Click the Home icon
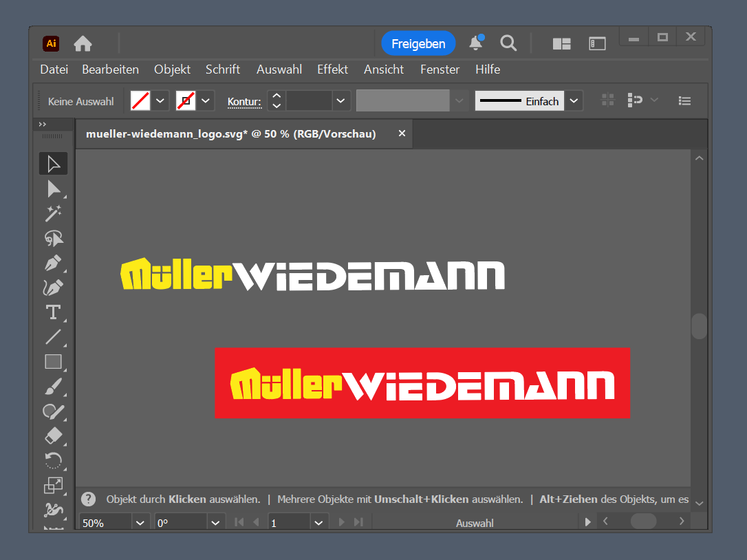747x560 pixels. coord(83,44)
